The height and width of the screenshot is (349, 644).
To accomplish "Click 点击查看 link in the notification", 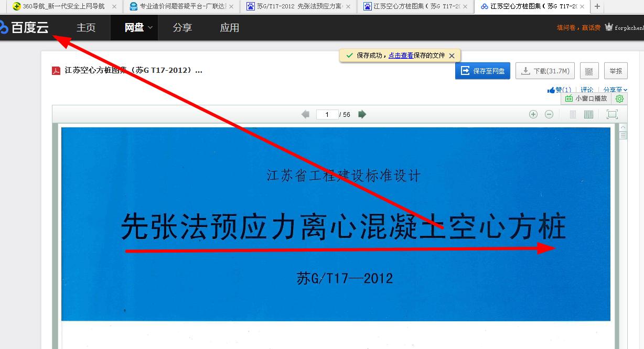I will (x=401, y=56).
